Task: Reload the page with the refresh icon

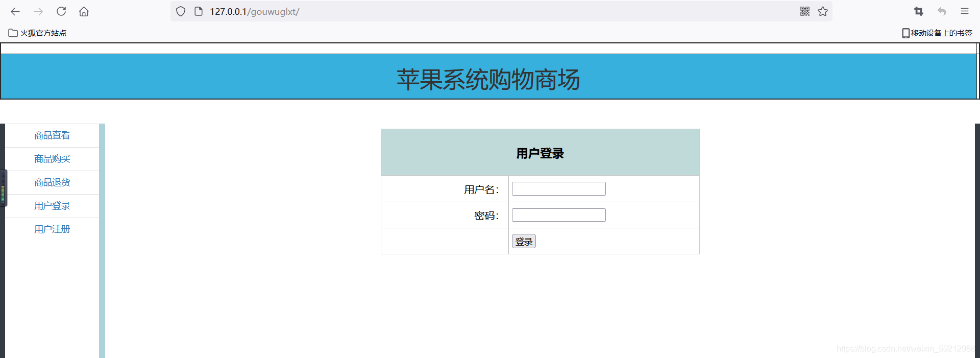Action: 61,11
